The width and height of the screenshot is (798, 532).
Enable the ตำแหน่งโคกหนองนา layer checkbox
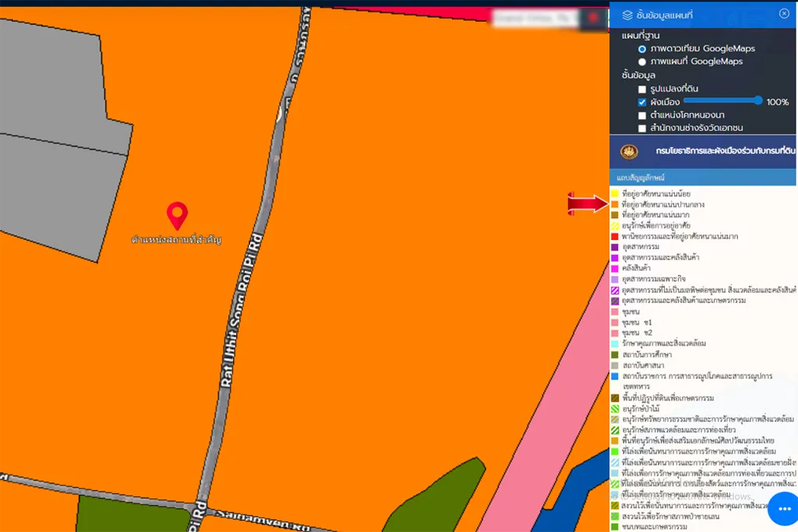click(642, 115)
